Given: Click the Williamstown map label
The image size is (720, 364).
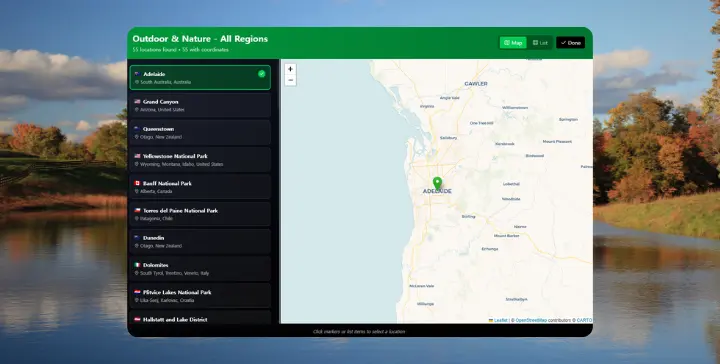Looking at the screenshot, I should click(515, 107).
